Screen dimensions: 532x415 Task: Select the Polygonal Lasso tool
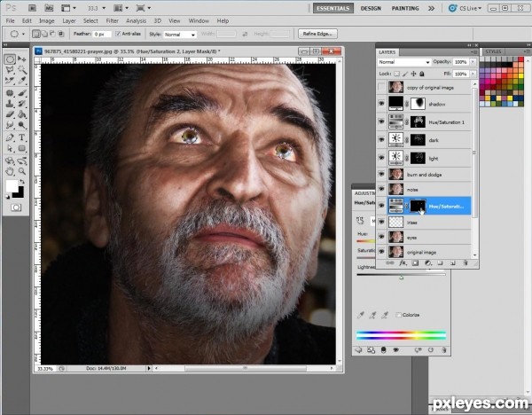10,70
